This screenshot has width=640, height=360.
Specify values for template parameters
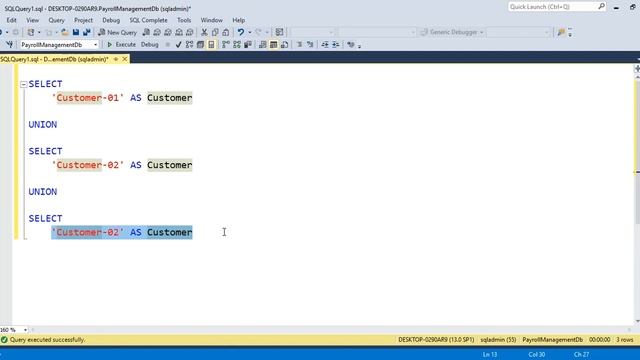351,44
